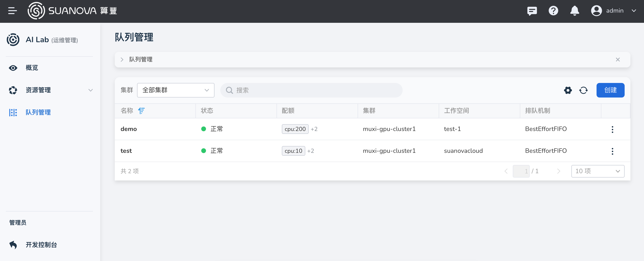Click muxi-gpu-cluster1 in test row
This screenshot has height=261, width=644.
point(389,151)
